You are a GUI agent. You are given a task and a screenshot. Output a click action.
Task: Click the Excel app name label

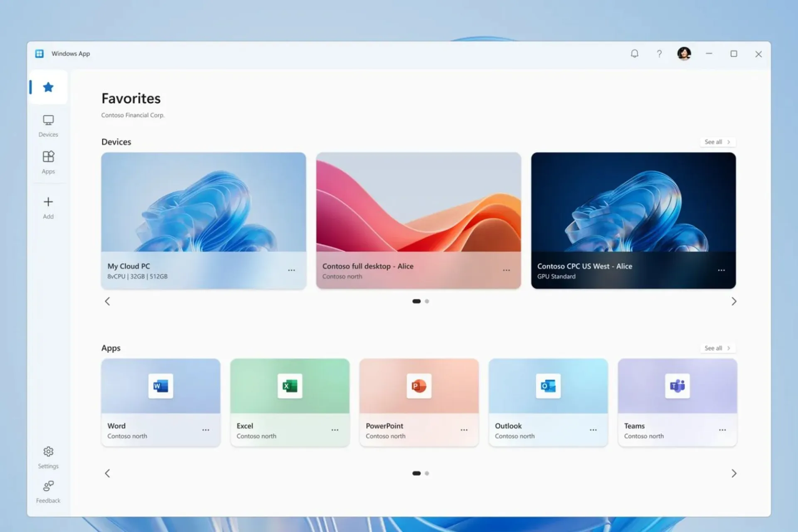click(x=245, y=426)
